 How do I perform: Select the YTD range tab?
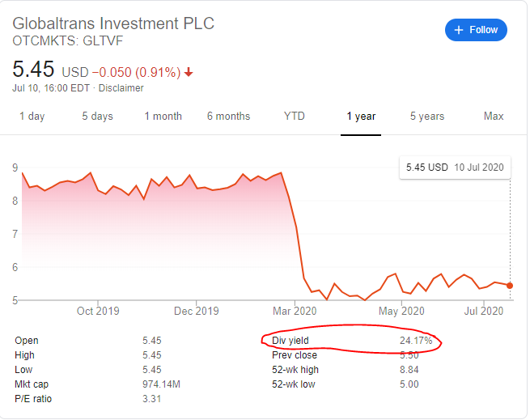[x=295, y=117]
